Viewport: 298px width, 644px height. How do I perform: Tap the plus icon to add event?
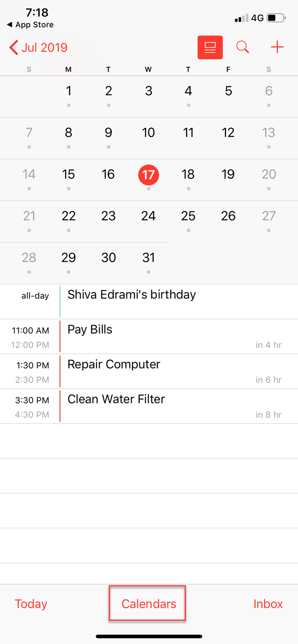(x=277, y=47)
